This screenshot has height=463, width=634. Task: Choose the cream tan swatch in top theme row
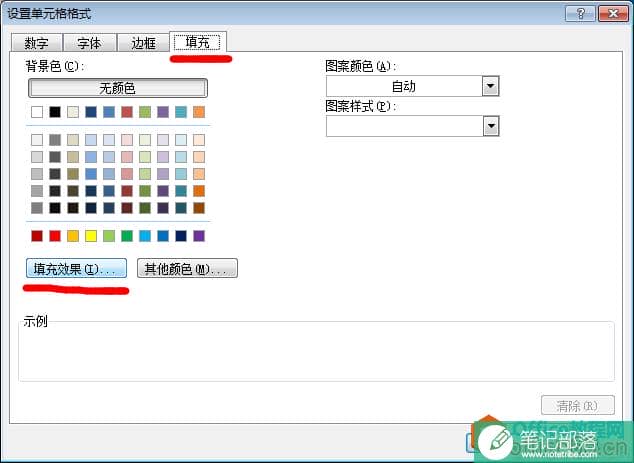(x=73, y=112)
